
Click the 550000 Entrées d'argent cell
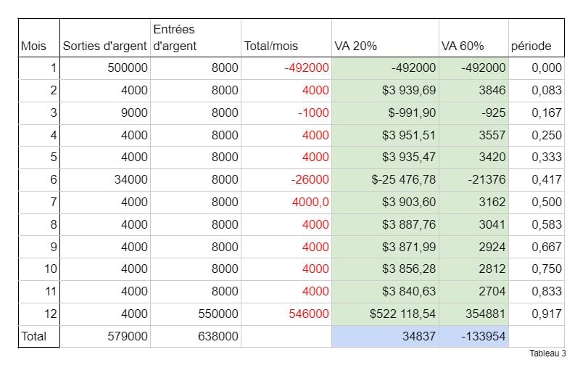click(195, 314)
